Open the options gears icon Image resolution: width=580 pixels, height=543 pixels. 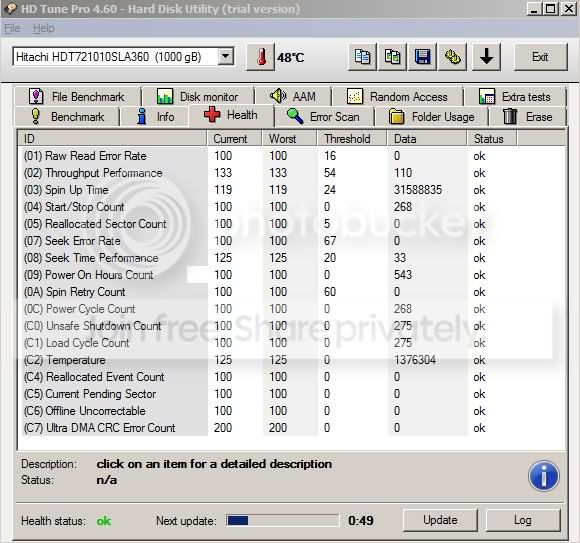pos(452,57)
